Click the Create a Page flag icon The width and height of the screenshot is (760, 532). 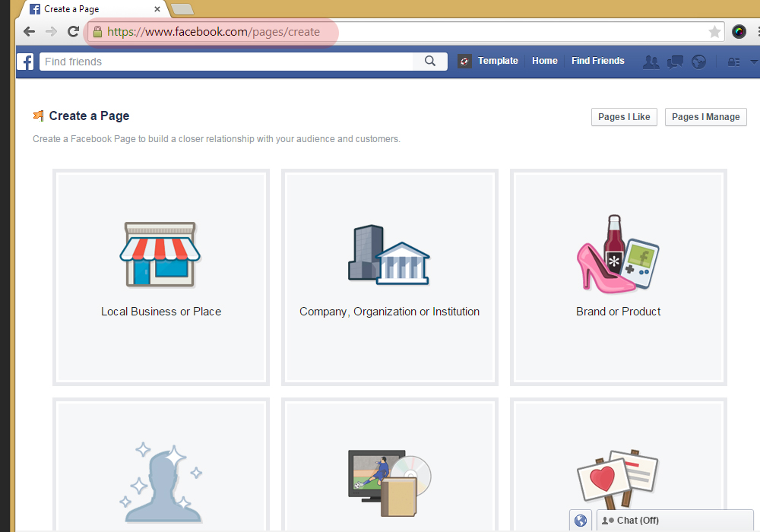[38, 116]
